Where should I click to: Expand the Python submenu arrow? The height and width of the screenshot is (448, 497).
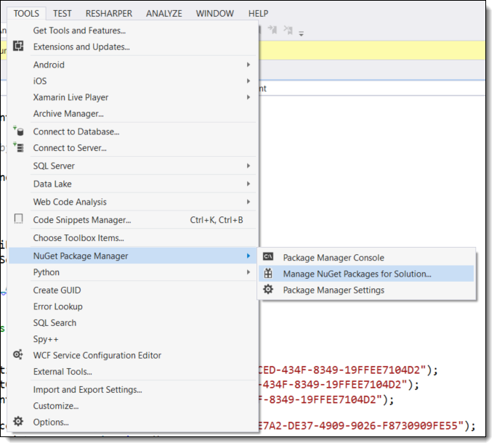point(248,272)
